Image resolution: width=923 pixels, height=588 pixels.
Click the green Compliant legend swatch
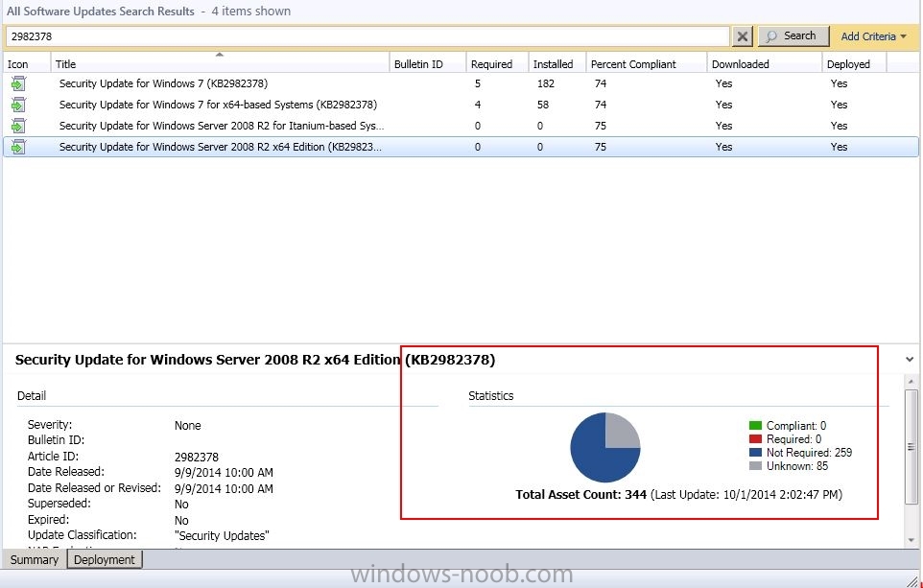tap(755, 426)
